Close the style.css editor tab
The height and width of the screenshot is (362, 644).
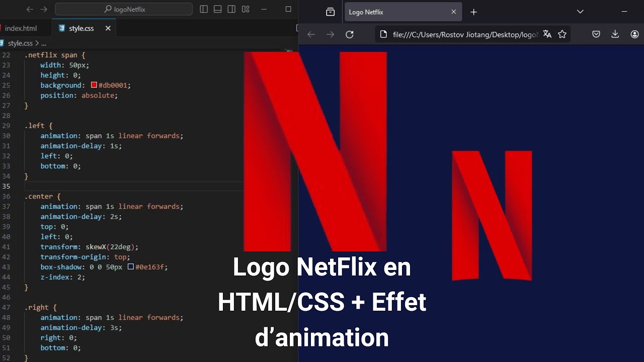(108, 28)
